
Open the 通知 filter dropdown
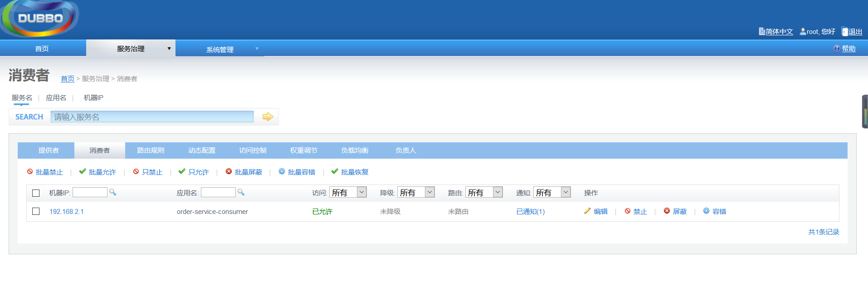coord(552,192)
